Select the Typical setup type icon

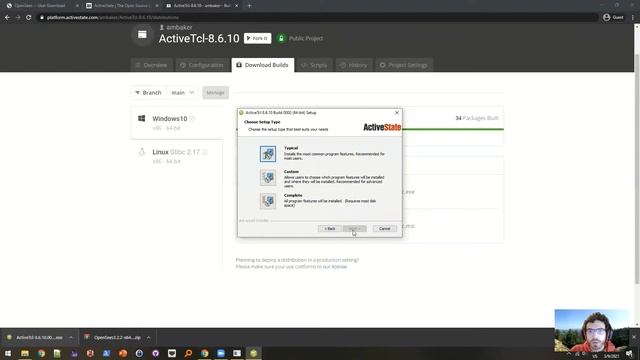pyautogui.click(x=268, y=154)
